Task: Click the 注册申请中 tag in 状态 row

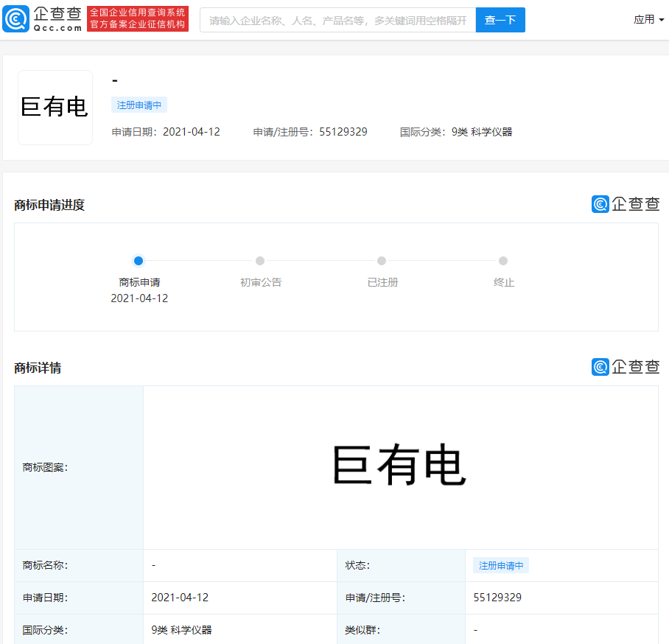Action: (x=501, y=565)
